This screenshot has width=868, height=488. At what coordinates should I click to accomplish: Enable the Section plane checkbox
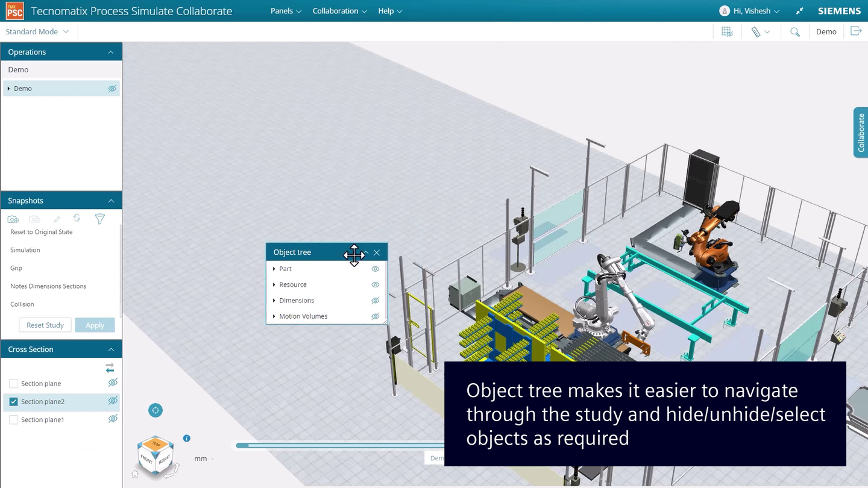point(13,383)
